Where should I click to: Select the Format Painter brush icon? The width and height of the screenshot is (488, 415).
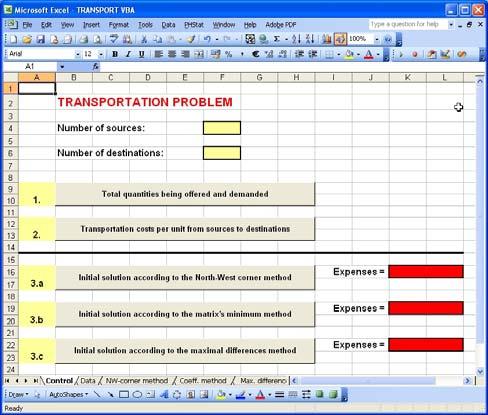pyautogui.click(x=191, y=39)
